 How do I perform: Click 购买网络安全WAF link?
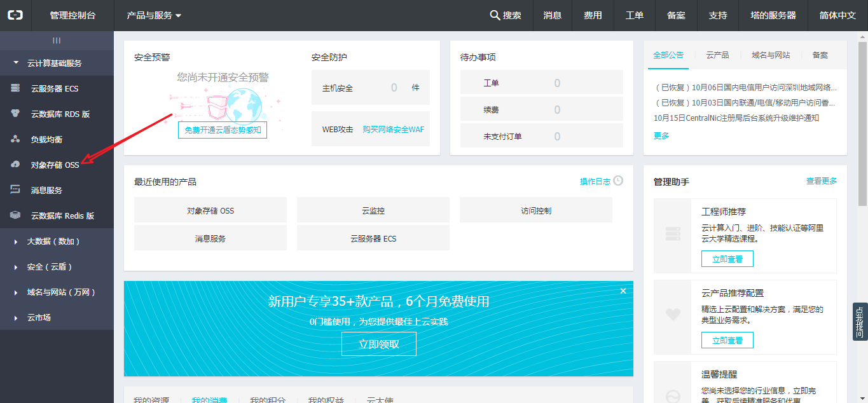click(393, 129)
